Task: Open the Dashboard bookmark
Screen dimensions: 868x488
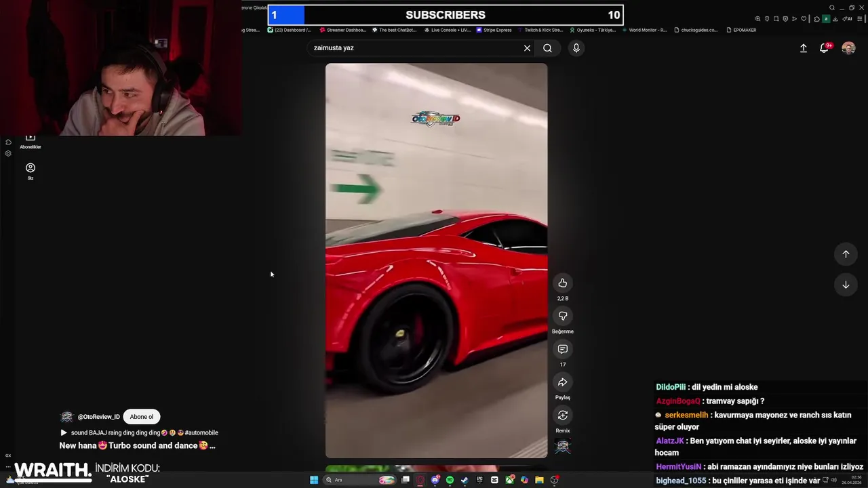Action: pyautogui.click(x=290, y=30)
